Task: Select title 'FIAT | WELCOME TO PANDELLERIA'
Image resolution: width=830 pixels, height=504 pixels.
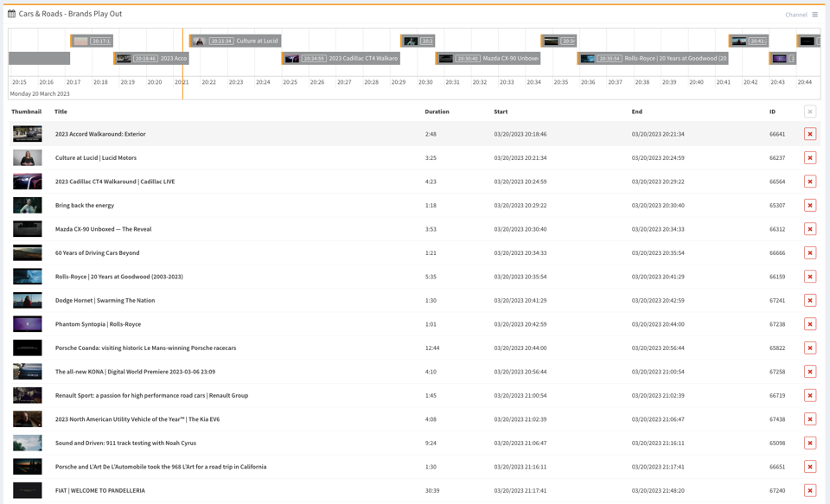Action: point(100,491)
